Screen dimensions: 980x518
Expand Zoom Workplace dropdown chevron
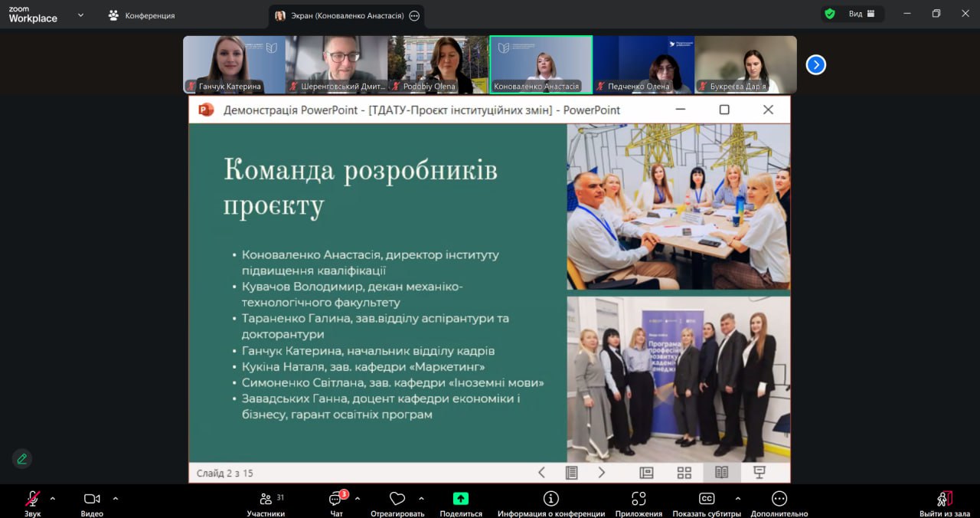tap(80, 15)
